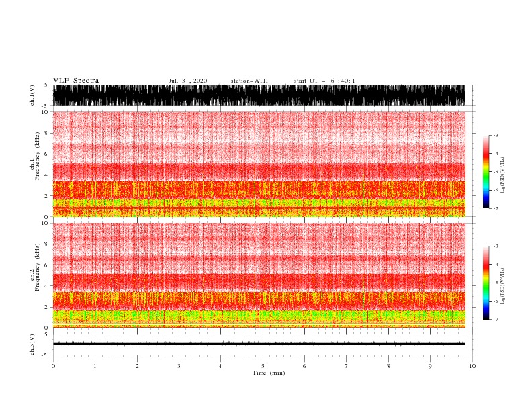The height and width of the screenshot is (411, 532).
Task: Click the "VLF Spectra" plot title
Action: [76, 81]
